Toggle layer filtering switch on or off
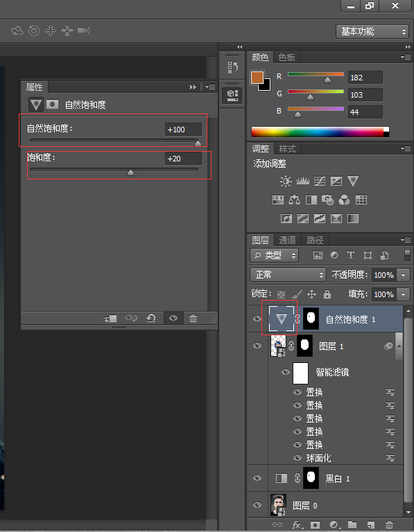This screenshot has height=532, width=414. point(407,255)
